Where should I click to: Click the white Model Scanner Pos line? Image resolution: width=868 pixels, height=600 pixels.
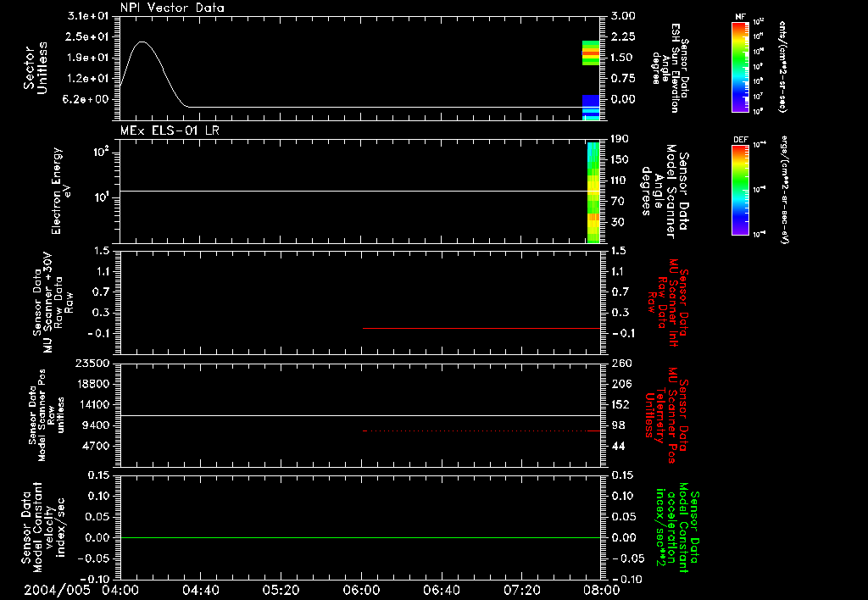[x=360, y=415]
